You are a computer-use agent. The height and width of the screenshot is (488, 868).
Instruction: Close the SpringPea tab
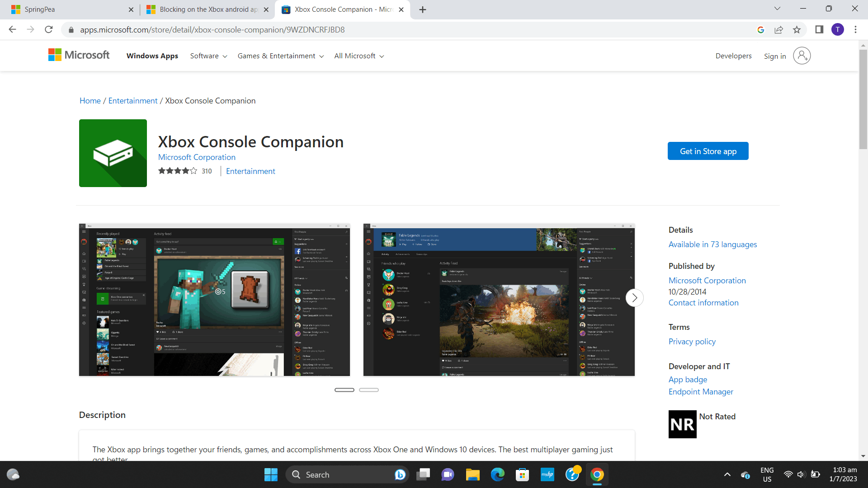click(131, 9)
